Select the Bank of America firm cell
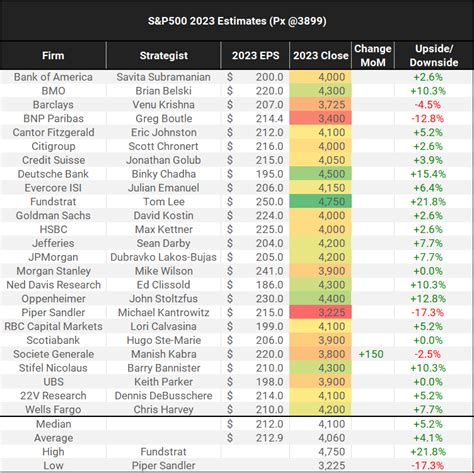474x473 pixels. tap(53, 77)
